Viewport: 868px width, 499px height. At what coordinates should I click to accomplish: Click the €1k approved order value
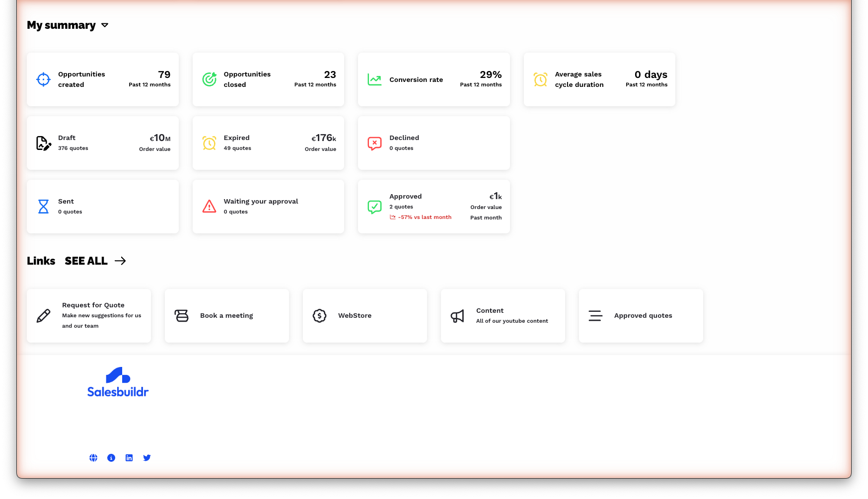(x=496, y=197)
